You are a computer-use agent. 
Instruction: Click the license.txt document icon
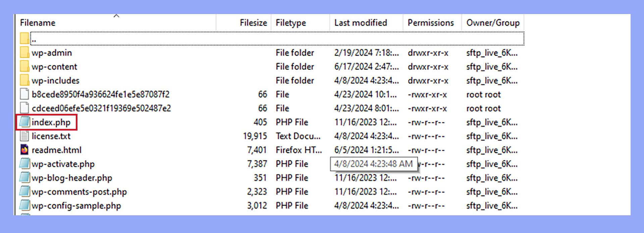pos(24,136)
